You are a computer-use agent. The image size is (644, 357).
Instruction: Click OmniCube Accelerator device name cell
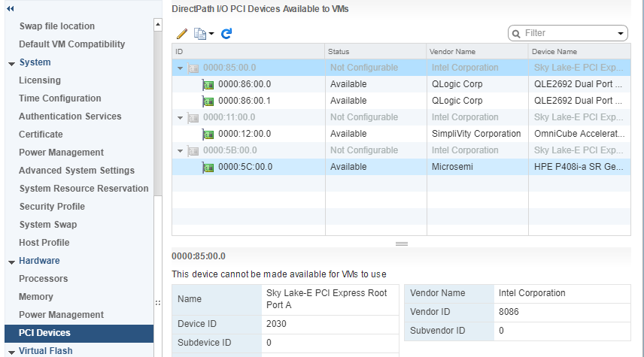pyautogui.click(x=579, y=134)
